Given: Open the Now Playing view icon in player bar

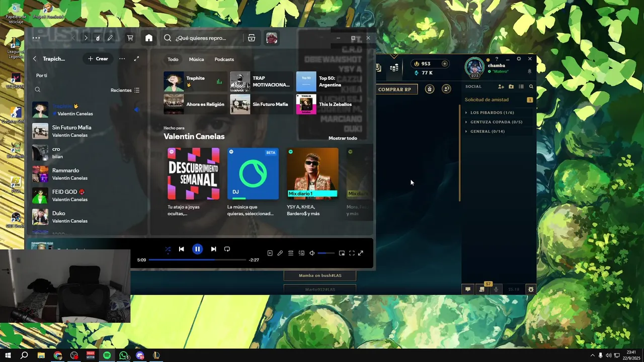Looking at the screenshot, I should [x=270, y=253].
